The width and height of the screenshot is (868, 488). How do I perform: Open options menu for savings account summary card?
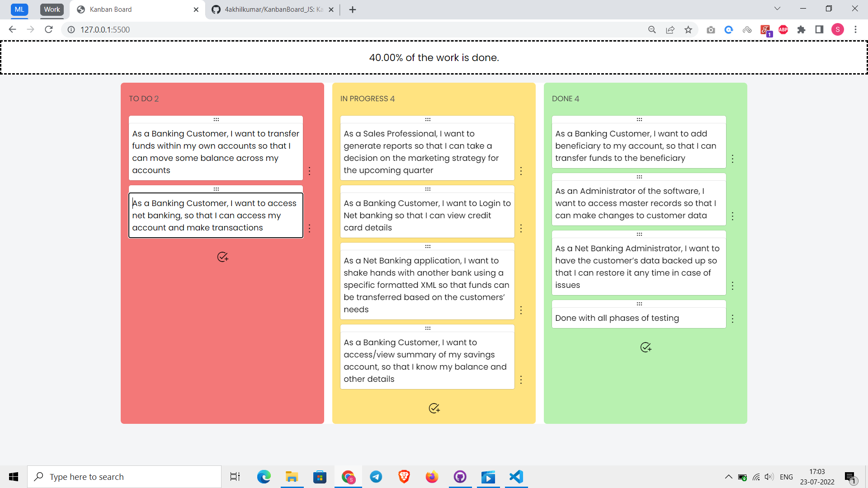pos(521,380)
